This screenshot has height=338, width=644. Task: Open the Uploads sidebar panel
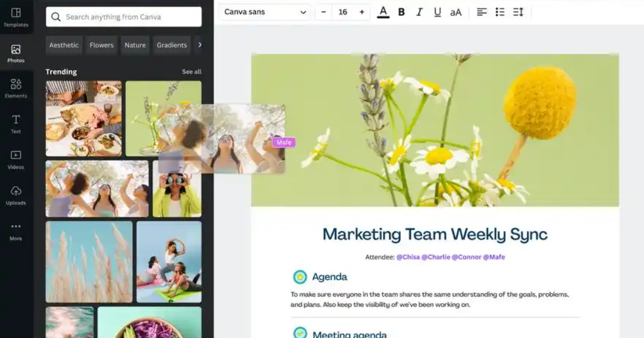click(x=16, y=195)
